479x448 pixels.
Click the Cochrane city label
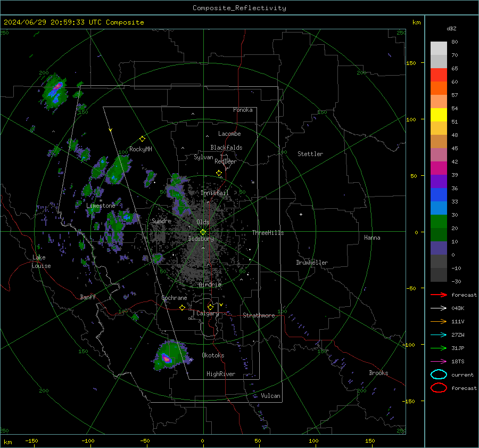174,298
